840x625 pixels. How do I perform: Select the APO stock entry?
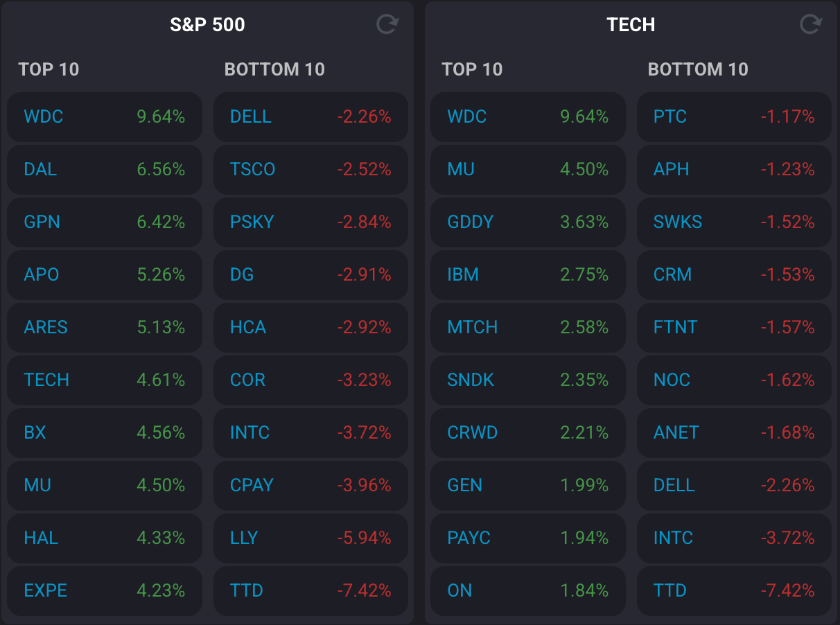point(104,274)
